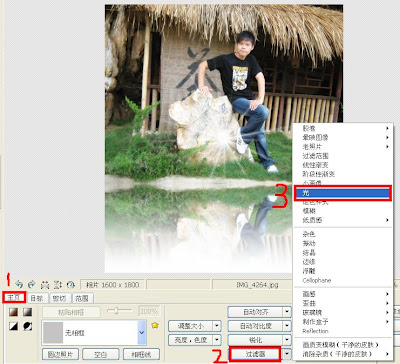Click the 相片 1600 x 1800 size label

pyautogui.click(x=112, y=285)
